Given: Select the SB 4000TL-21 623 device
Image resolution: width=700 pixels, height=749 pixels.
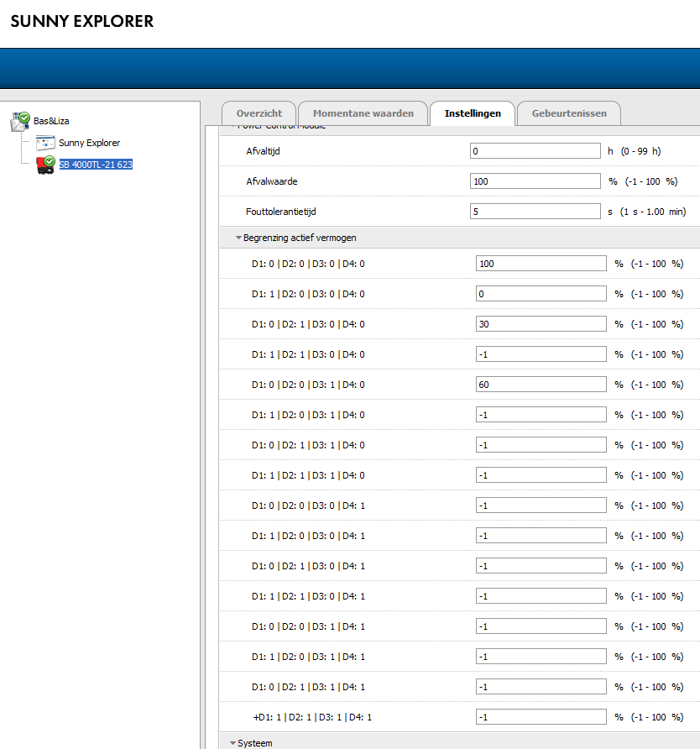Looking at the screenshot, I should (x=96, y=165).
